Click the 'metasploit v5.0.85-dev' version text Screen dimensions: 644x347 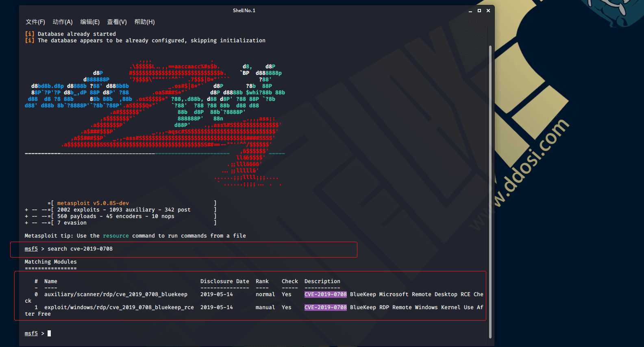click(93, 203)
